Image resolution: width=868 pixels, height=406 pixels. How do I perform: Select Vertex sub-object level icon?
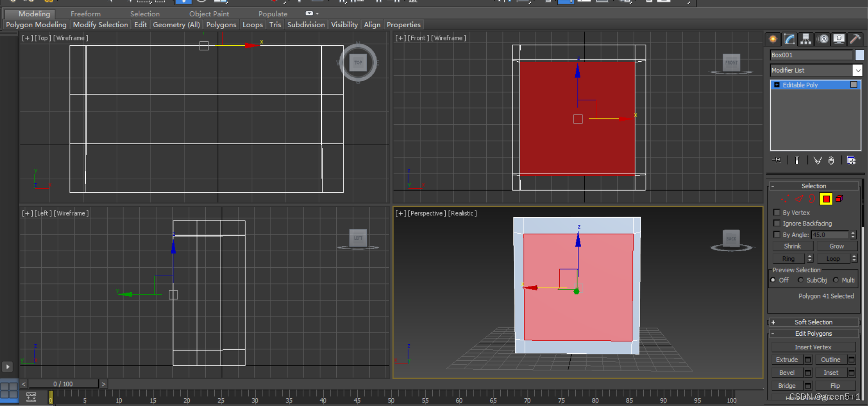[x=785, y=199]
